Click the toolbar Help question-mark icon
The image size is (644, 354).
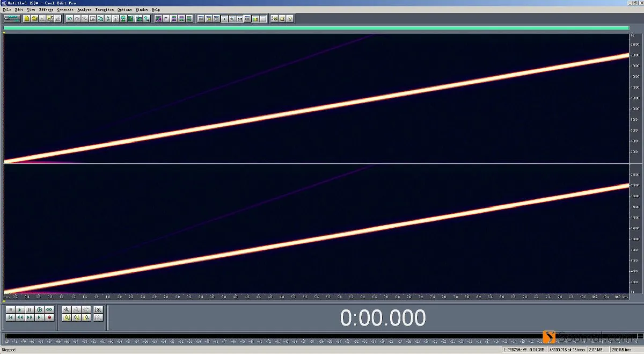pos(290,18)
